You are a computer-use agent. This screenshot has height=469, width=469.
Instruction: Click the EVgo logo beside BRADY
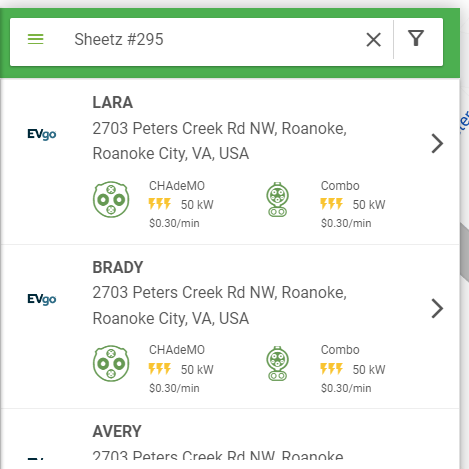click(x=42, y=299)
